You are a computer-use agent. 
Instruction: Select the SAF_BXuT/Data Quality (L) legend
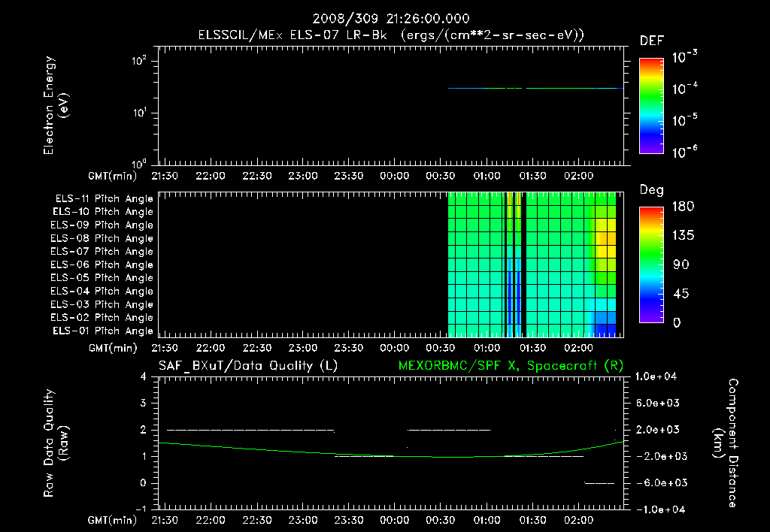click(248, 366)
